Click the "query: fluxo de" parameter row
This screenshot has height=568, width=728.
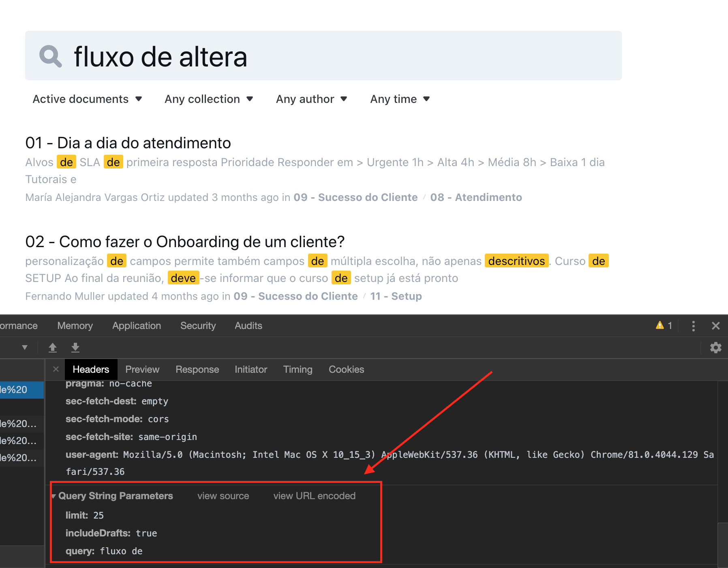tap(104, 551)
